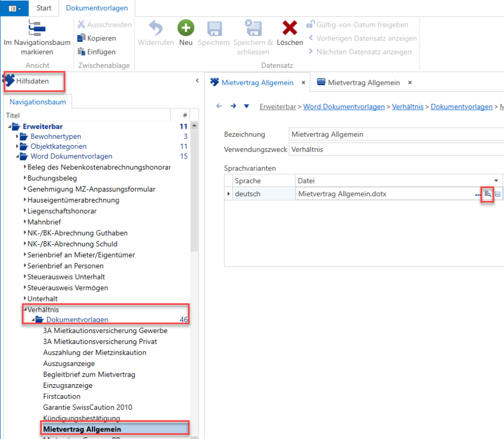Click the navigation tree scrollbar up arrow
The width and height of the screenshot is (504, 439).
(x=194, y=126)
